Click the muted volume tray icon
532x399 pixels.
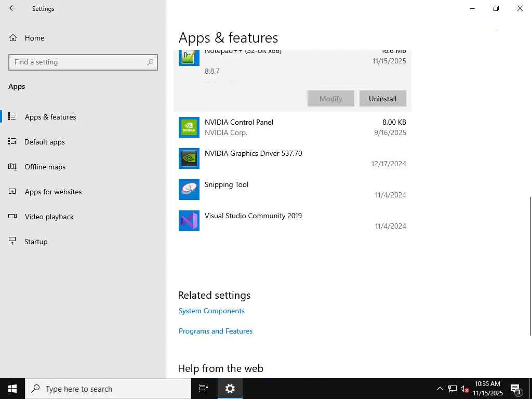[x=464, y=389]
